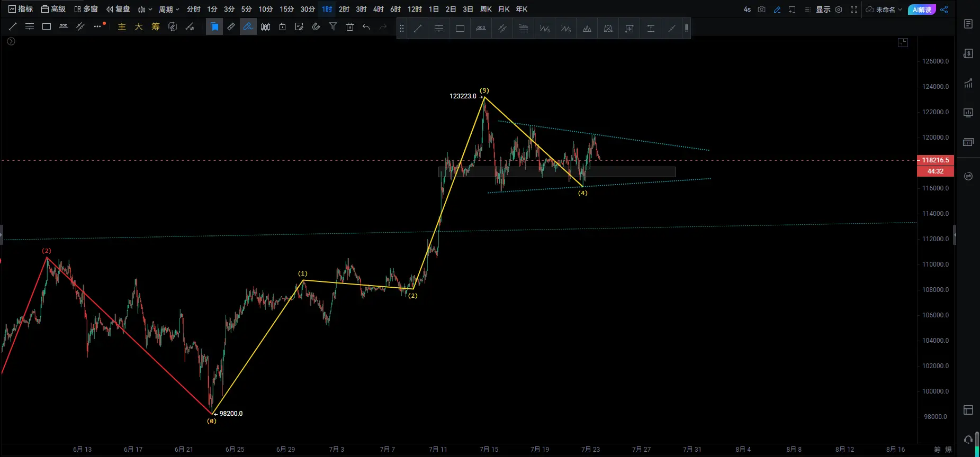Select the 1时 timeframe
The width and height of the screenshot is (980, 457).
click(x=327, y=9)
